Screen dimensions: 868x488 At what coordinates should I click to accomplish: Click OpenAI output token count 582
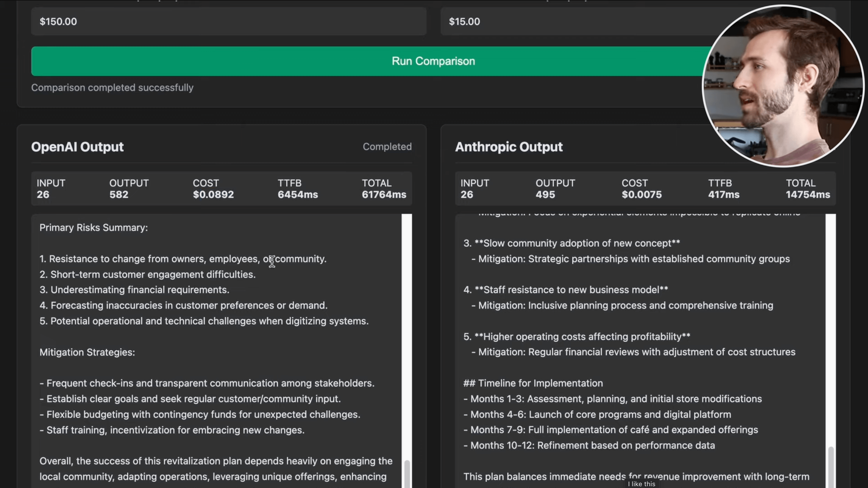(x=119, y=195)
